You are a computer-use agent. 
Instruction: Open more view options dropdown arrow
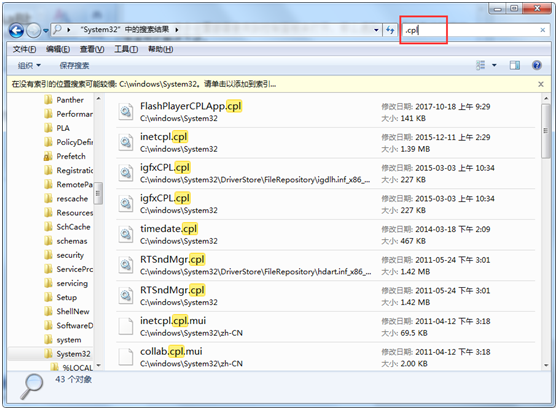pyautogui.click(x=494, y=65)
